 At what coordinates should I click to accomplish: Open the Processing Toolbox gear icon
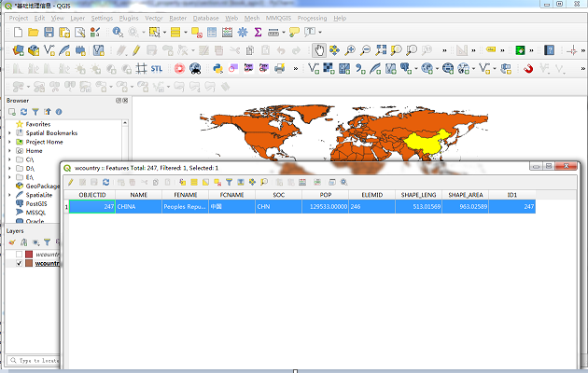pyautogui.click(x=243, y=33)
